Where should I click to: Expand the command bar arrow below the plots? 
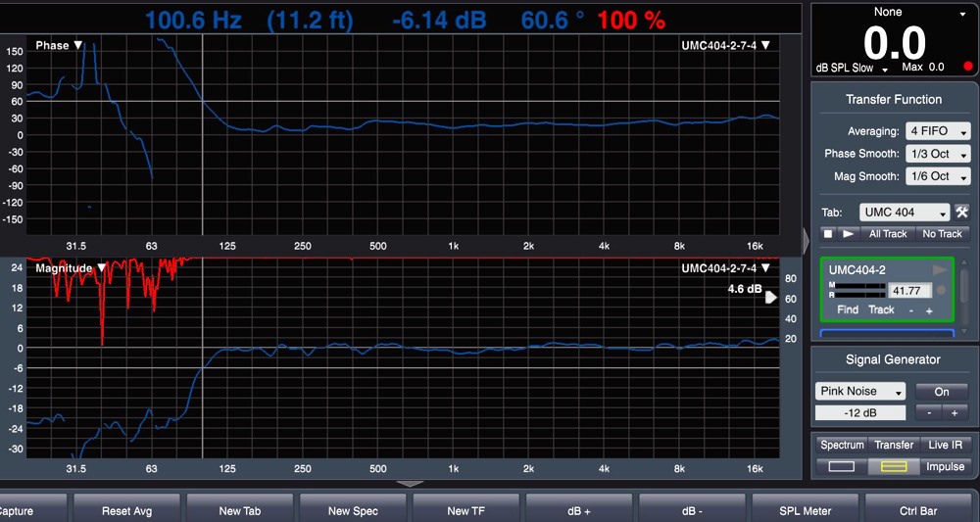[x=411, y=483]
